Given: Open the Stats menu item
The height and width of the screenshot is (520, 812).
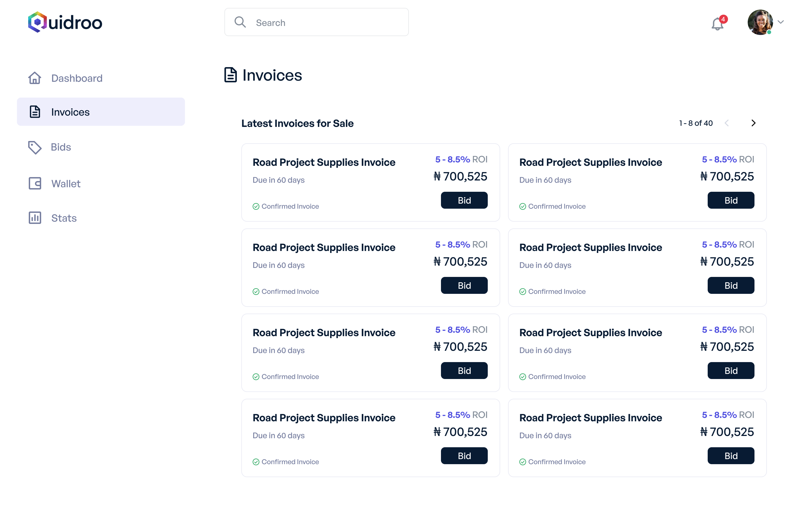Looking at the screenshot, I should (64, 218).
